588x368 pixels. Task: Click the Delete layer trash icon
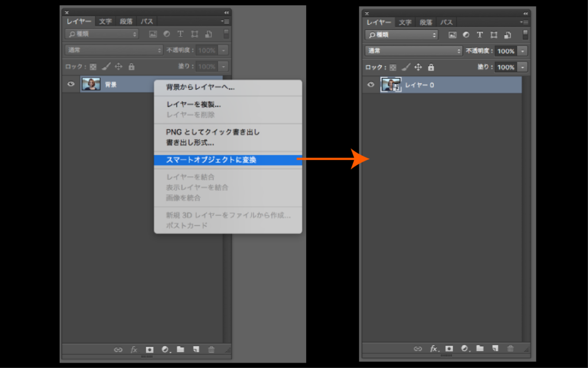point(211,349)
